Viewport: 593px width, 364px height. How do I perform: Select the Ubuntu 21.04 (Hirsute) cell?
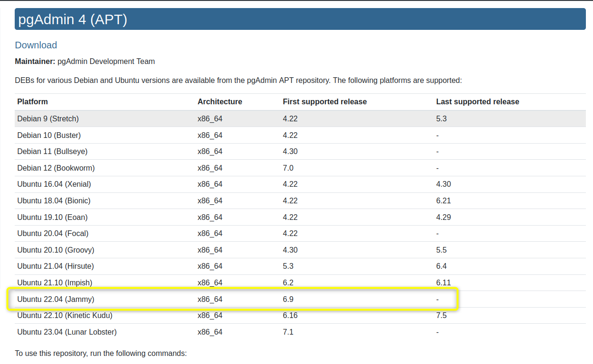(x=56, y=266)
